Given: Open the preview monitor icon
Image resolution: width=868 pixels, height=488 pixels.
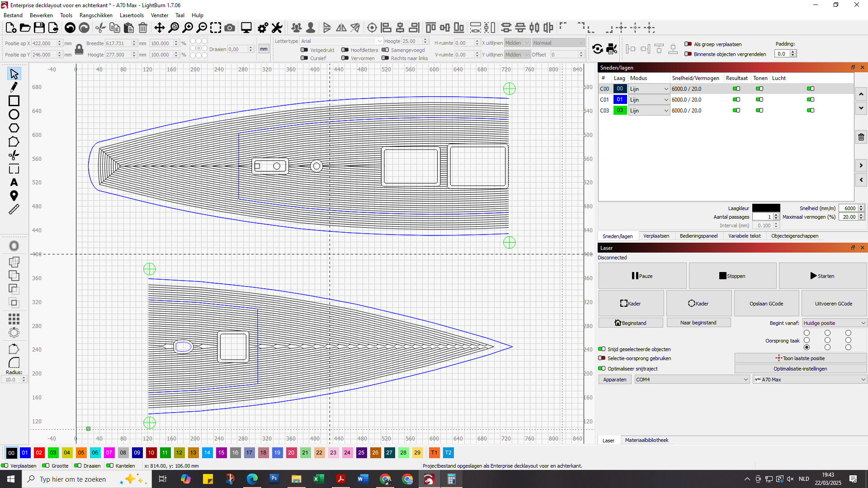Looking at the screenshot, I should [x=246, y=28].
